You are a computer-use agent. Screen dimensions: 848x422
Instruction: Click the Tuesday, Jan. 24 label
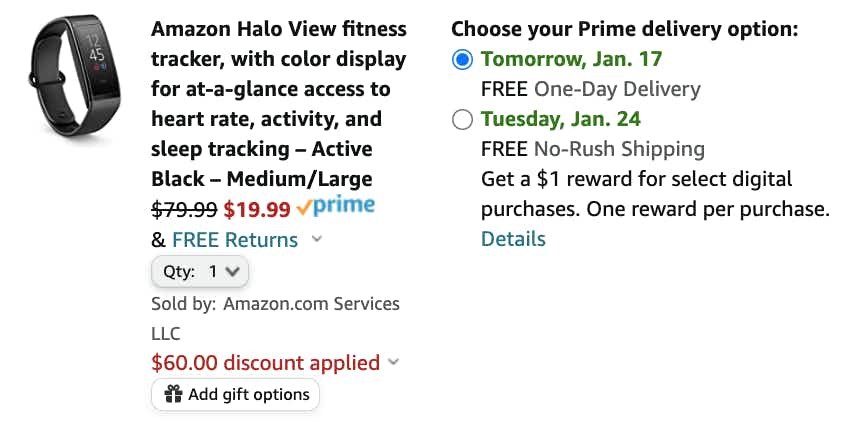[561, 118]
